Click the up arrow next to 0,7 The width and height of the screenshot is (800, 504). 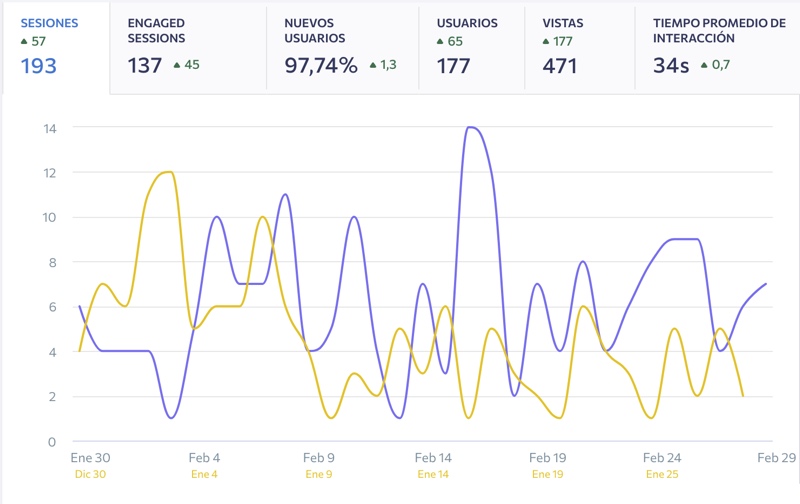tap(704, 65)
